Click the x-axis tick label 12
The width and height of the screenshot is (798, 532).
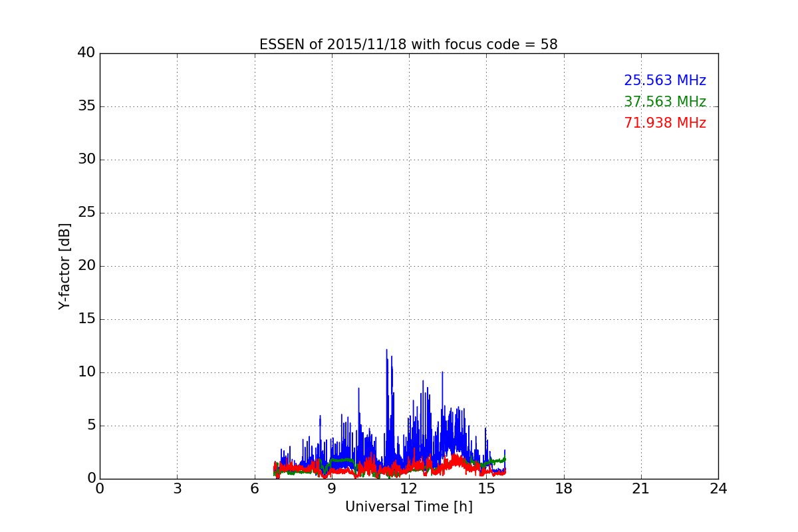(x=409, y=489)
